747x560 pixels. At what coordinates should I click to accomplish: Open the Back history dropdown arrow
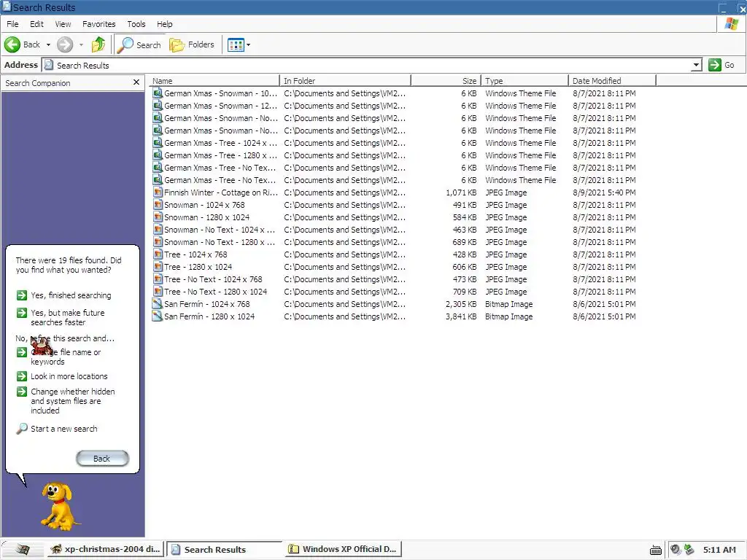(x=48, y=44)
